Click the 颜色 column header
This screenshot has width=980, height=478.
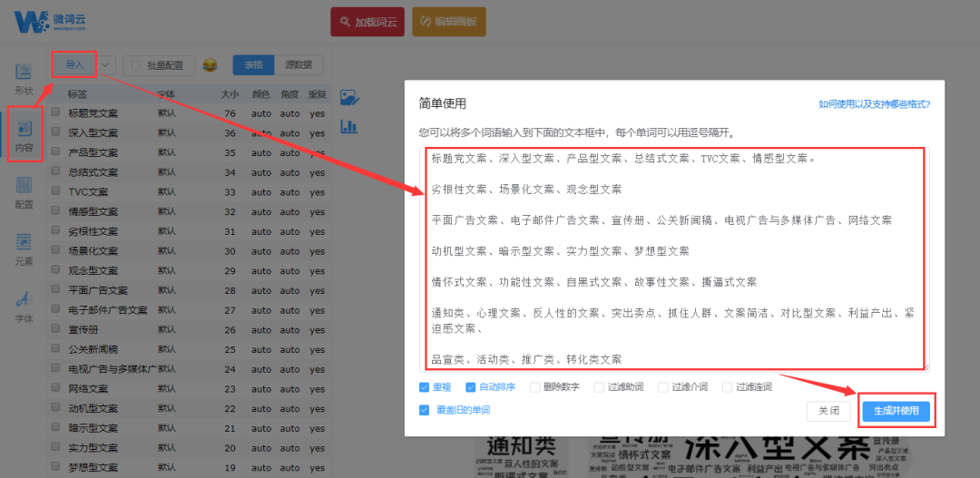point(260,94)
